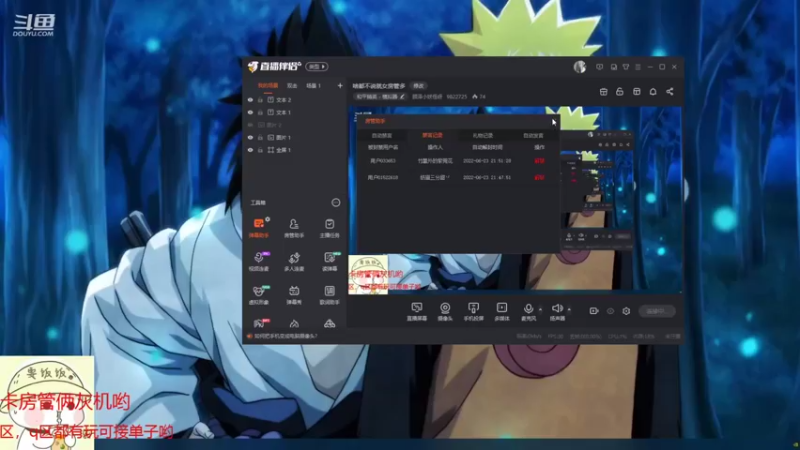
Task: Edit the stream category pencil icon
Action: click(x=402, y=96)
